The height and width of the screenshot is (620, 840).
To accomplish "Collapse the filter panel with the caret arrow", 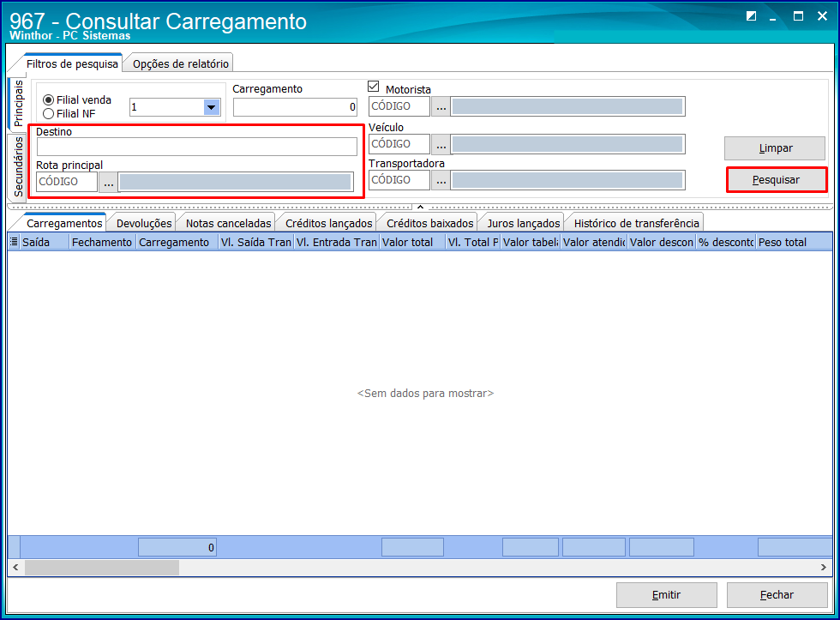I will click(421, 207).
